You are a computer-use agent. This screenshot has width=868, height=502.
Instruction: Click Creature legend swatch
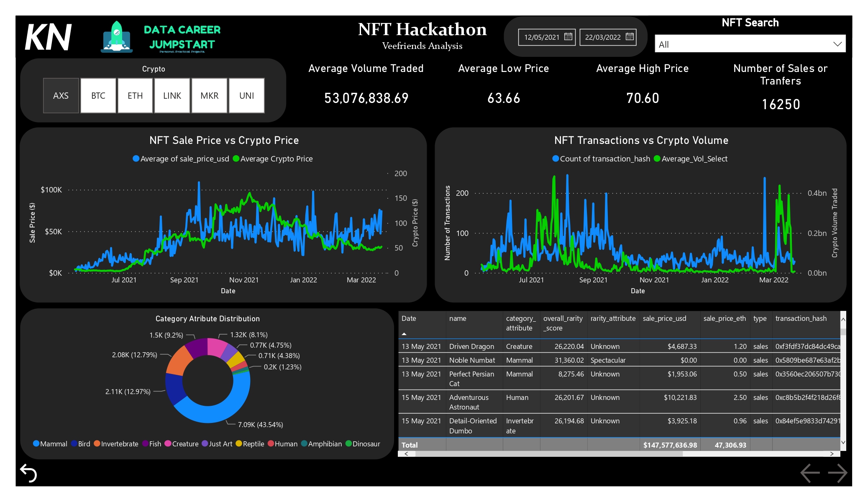click(168, 443)
